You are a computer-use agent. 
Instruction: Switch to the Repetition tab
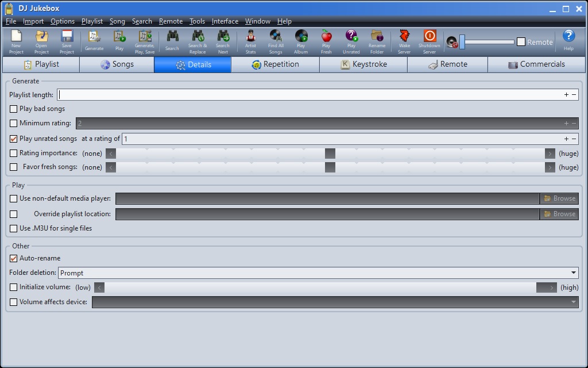tap(275, 64)
